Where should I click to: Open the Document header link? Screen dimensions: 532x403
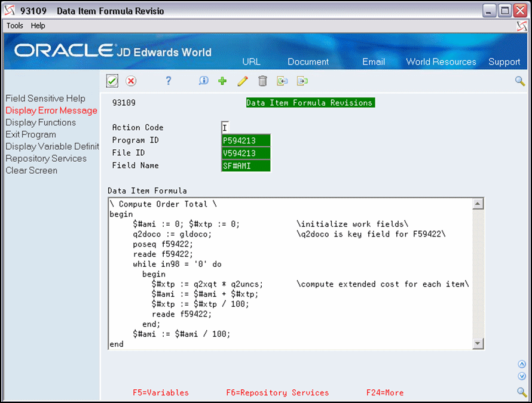click(308, 61)
